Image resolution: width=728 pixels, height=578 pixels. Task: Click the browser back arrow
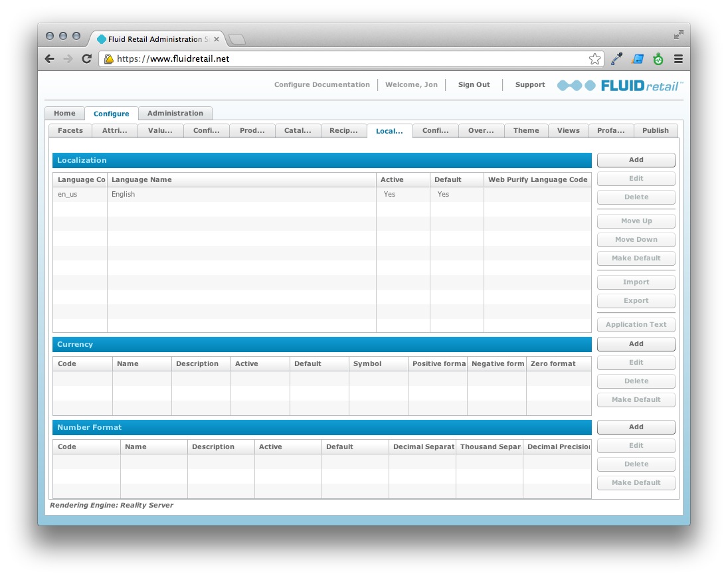point(49,58)
